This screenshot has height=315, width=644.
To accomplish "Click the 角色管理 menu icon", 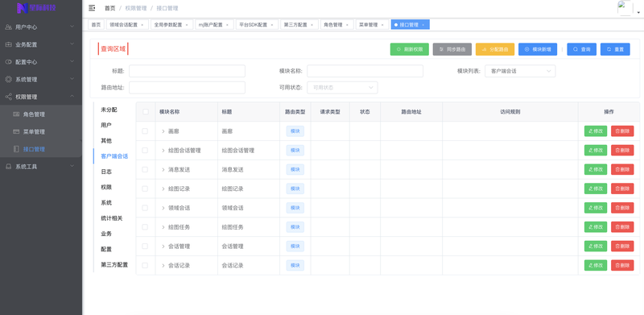I will 16,114.
